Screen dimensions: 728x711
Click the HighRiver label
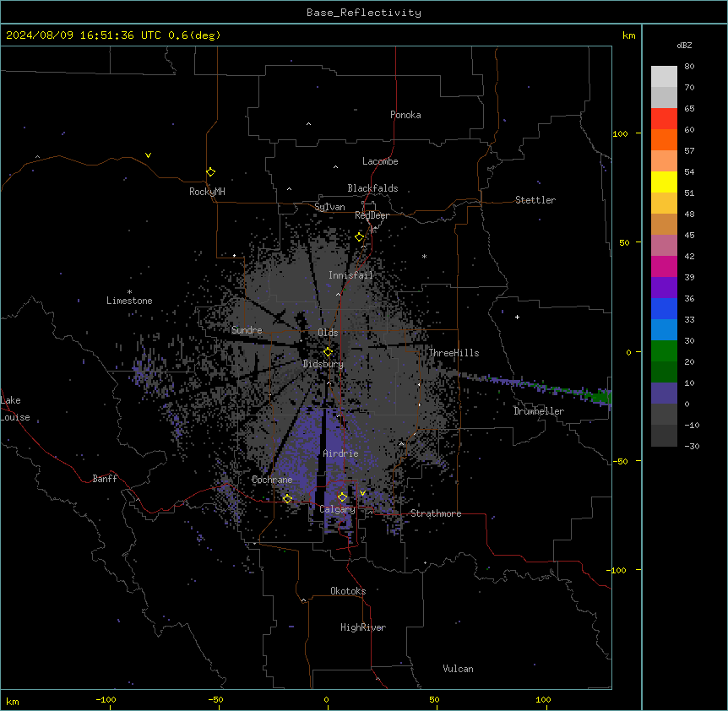click(x=363, y=627)
